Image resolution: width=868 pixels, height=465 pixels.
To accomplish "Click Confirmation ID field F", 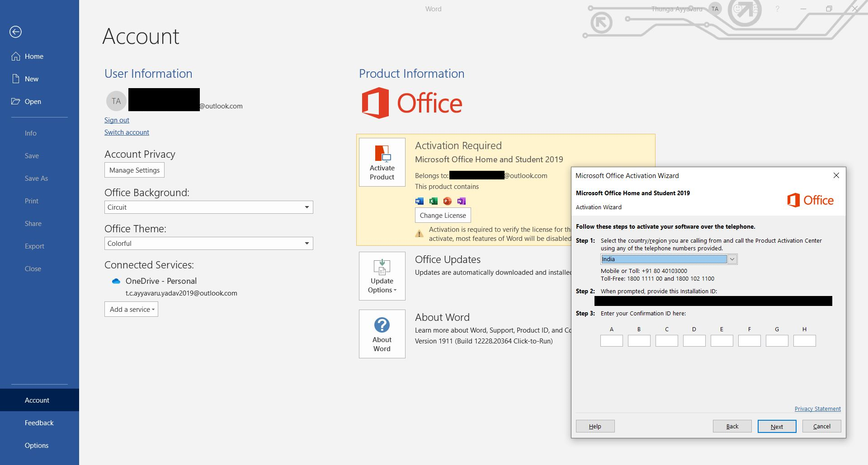I will coord(749,341).
